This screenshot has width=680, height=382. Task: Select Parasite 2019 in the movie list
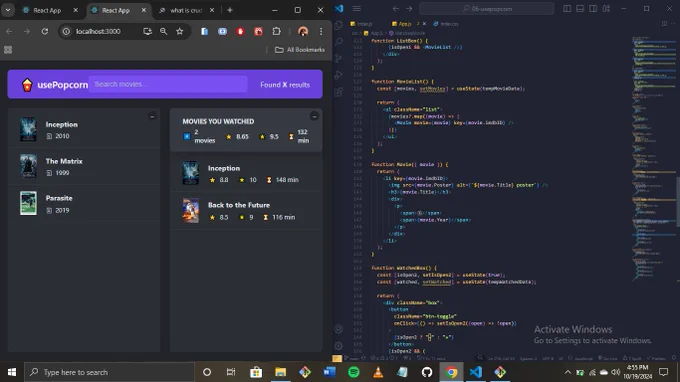(x=84, y=204)
